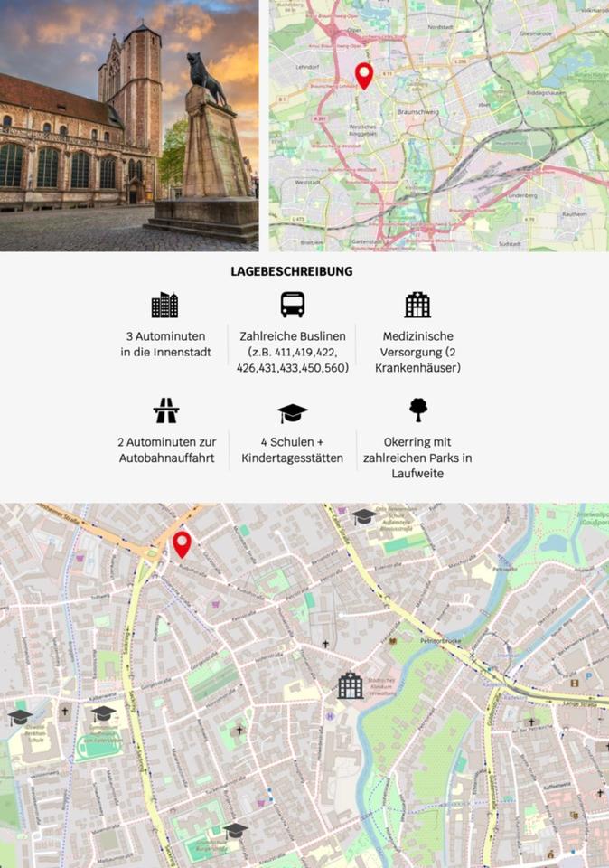Click the school cap marker at top of street map

click(x=364, y=516)
